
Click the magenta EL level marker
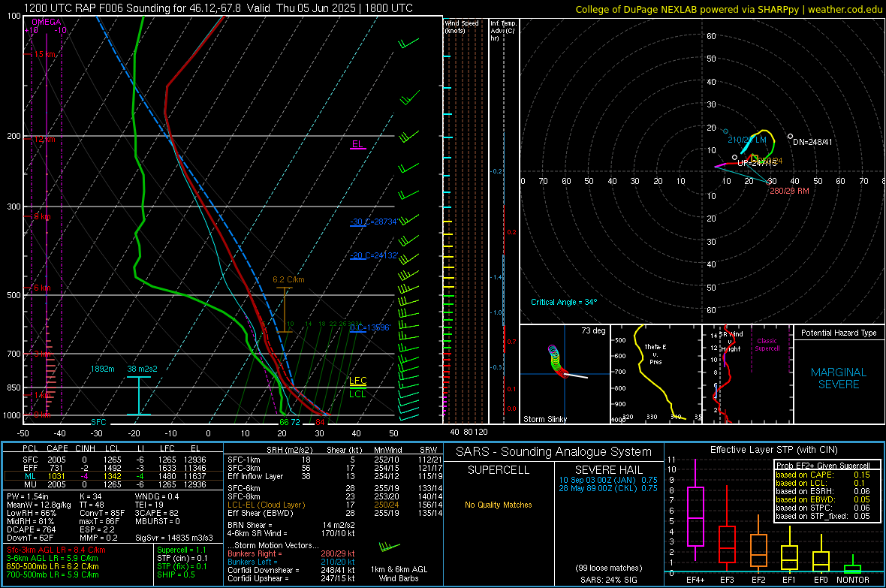[357, 144]
